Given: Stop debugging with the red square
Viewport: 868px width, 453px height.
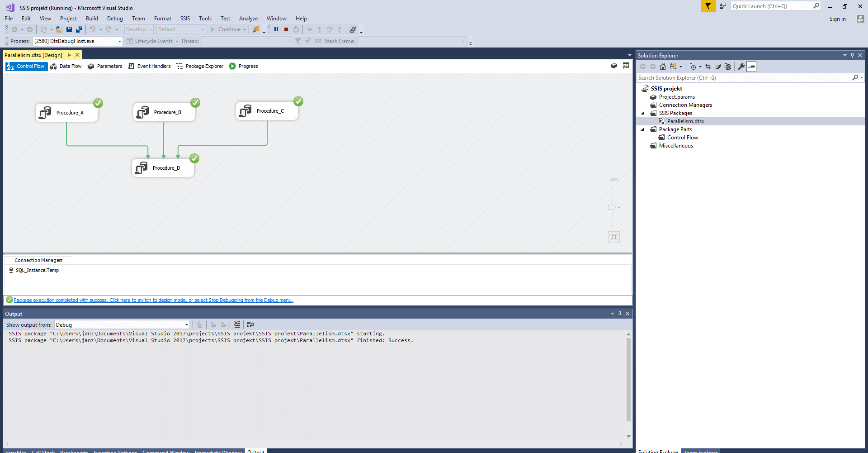Looking at the screenshot, I should [286, 29].
